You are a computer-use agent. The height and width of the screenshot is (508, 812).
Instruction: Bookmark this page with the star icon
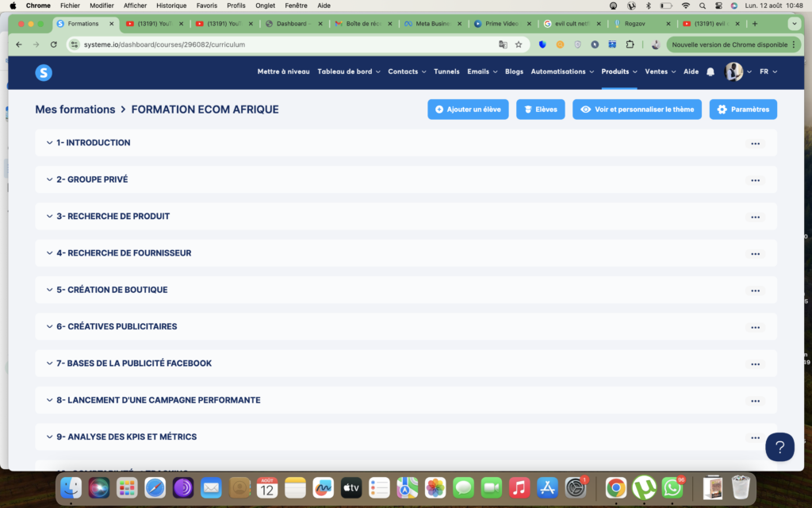519,44
